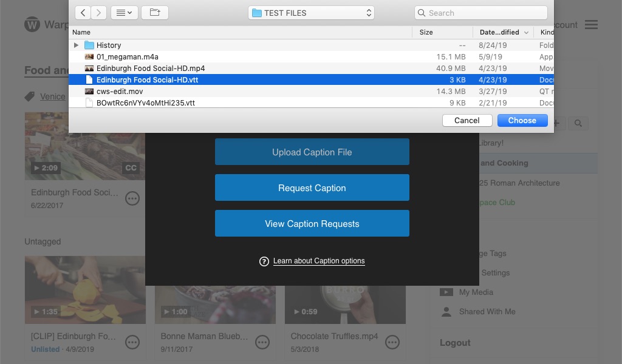The image size is (622, 364).
Task: Click the My Media video icon
Action: 446,292
